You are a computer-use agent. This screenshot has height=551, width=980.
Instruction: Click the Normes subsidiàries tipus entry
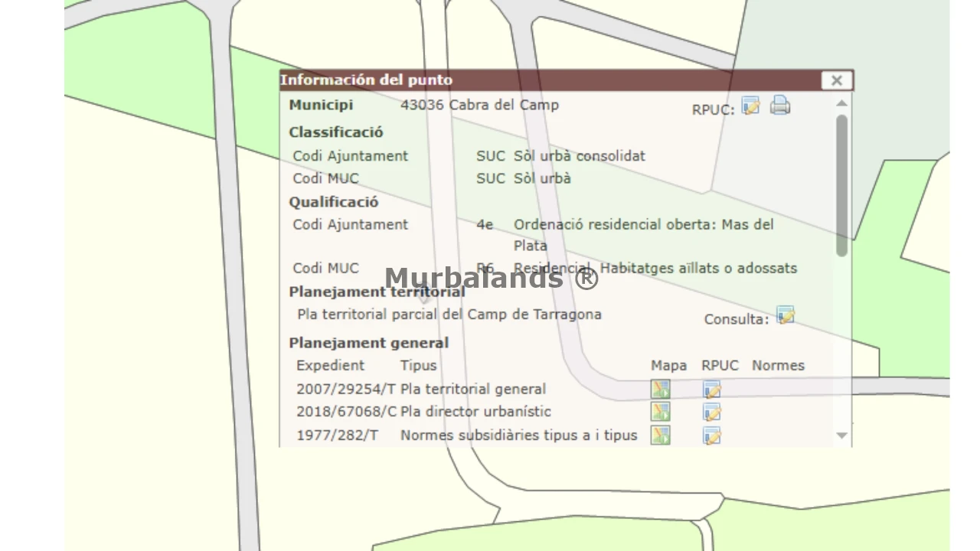pyautogui.click(x=518, y=435)
